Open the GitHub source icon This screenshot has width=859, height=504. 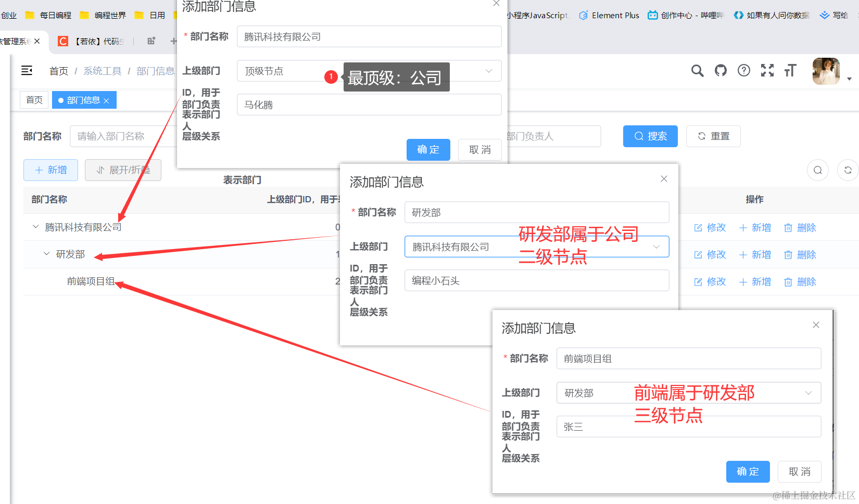(x=721, y=71)
